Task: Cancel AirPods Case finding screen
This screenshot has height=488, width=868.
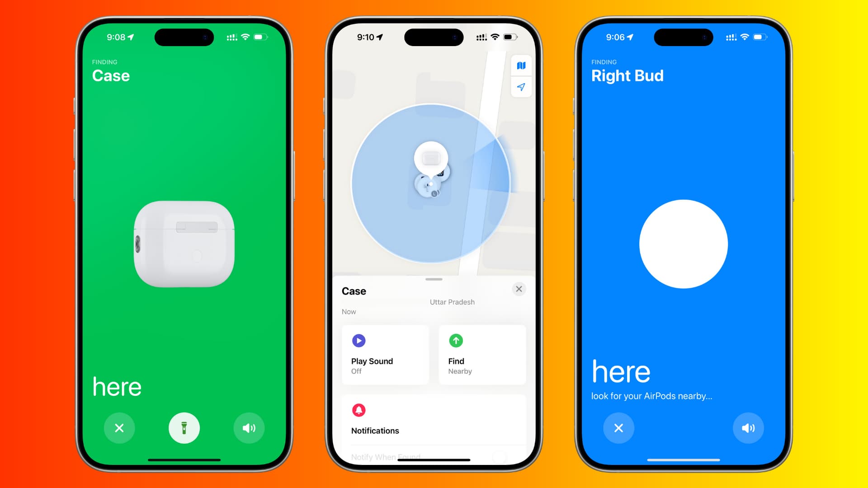Action: pos(120,428)
